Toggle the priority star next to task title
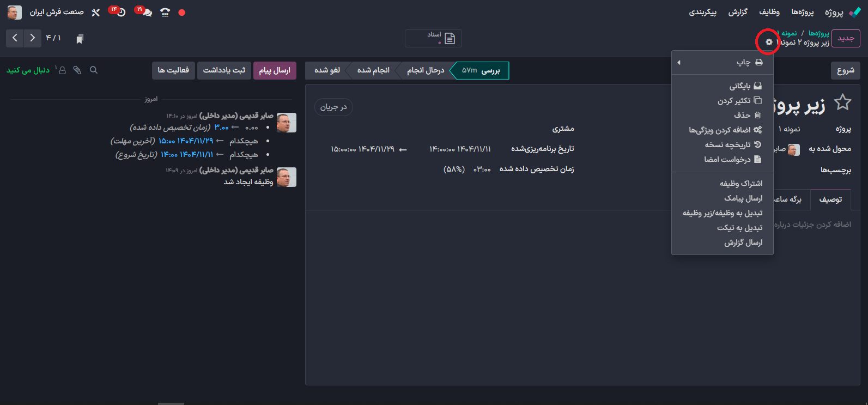Viewport: 868px width, 405px height. coord(842,102)
